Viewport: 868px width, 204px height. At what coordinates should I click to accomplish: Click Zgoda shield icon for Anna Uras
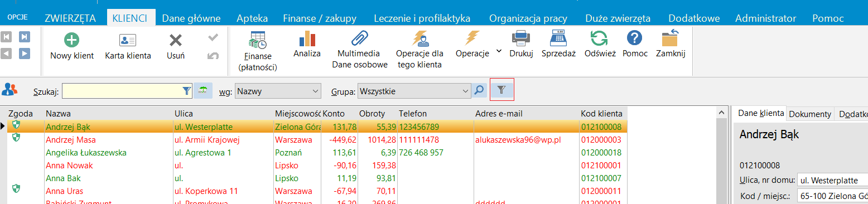coord(16,190)
